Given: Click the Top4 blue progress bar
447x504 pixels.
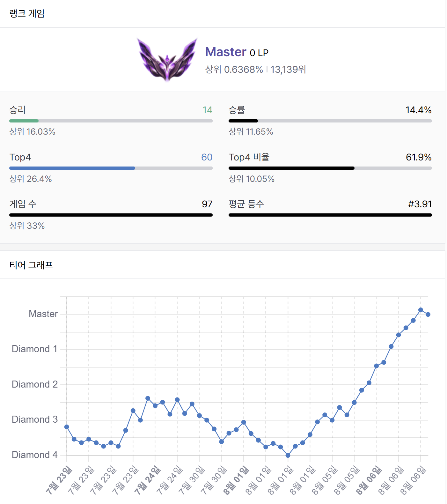Looking at the screenshot, I should click(111, 168).
